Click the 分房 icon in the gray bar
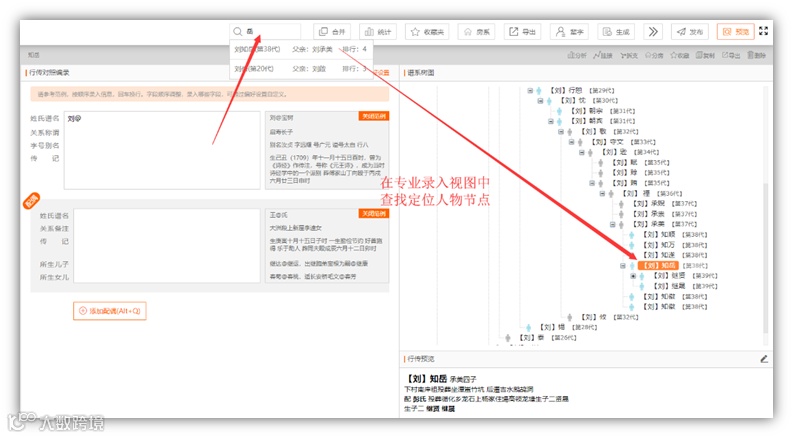Viewport: 793px width, 438px height. pyautogui.click(x=654, y=55)
